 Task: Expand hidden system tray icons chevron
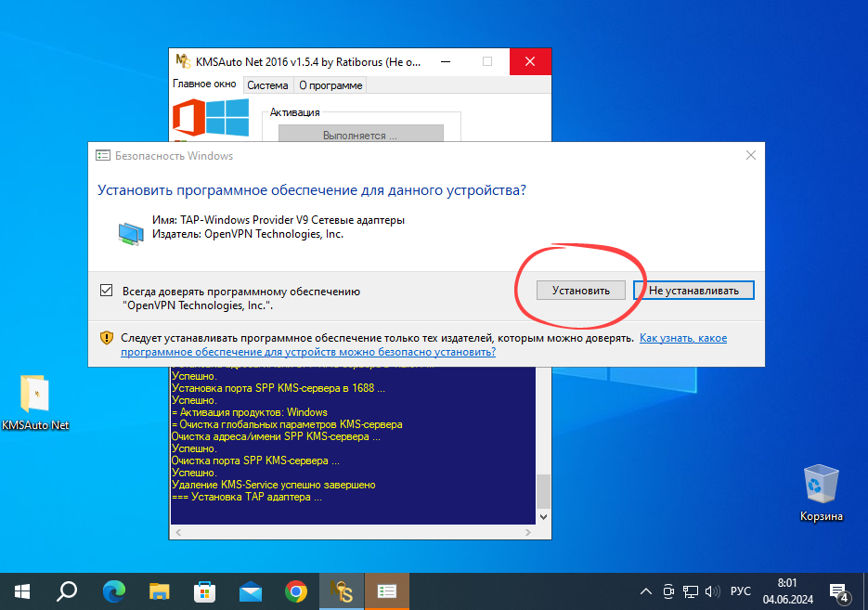645,591
